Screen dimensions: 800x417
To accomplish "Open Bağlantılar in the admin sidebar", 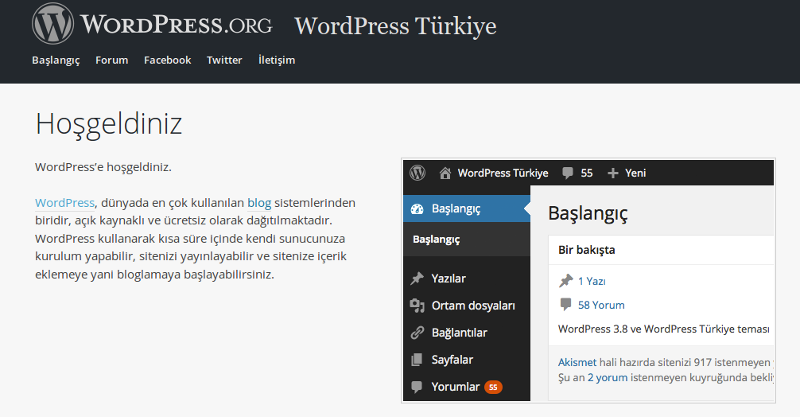I will [459, 332].
